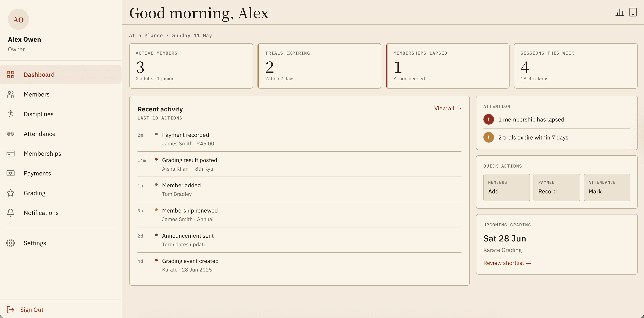Open the Trials Expiring stat card
644x318 pixels.
(319, 66)
